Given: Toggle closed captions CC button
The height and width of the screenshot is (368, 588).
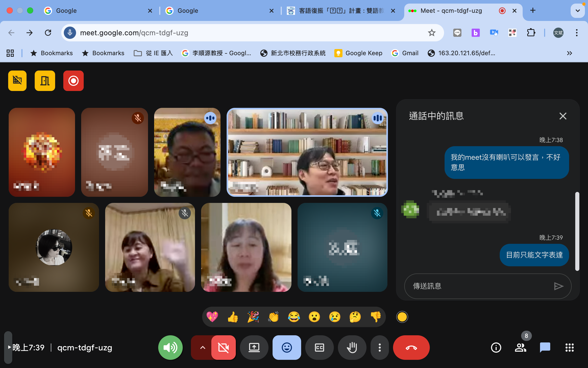Looking at the screenshot, I should (319, 348).
